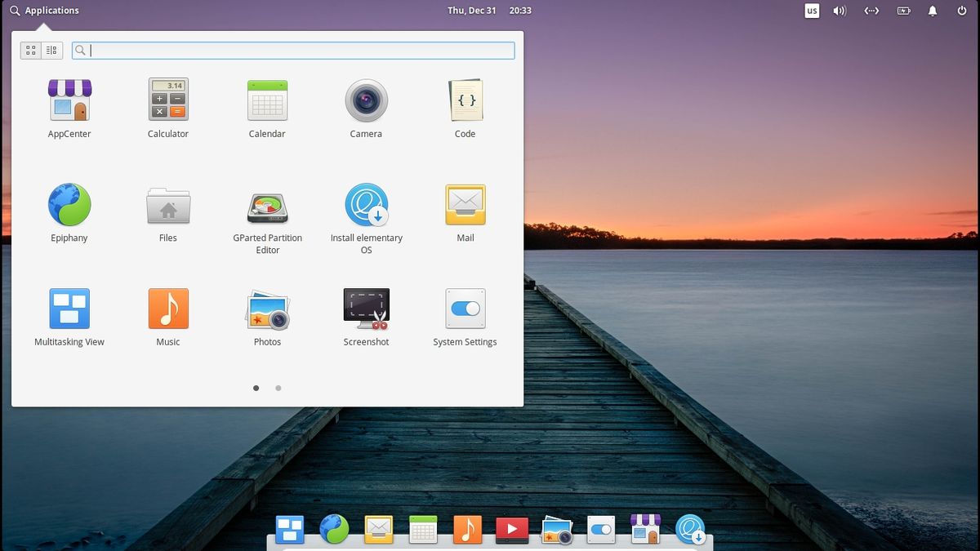The width and height of the screenshot is (980, 551).
Task: Switch the launcher to grid view
Action: pos(30,50)
